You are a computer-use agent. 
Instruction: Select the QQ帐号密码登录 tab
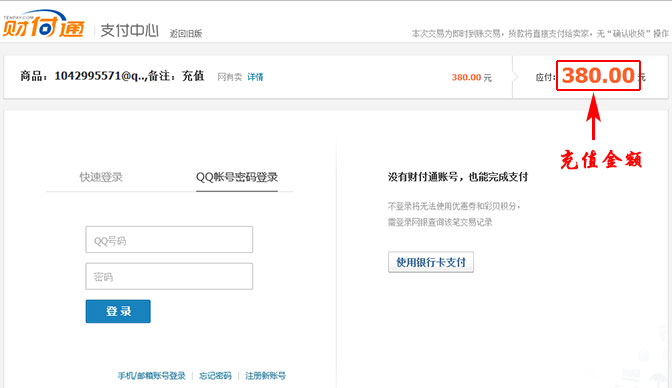(237, 177)
